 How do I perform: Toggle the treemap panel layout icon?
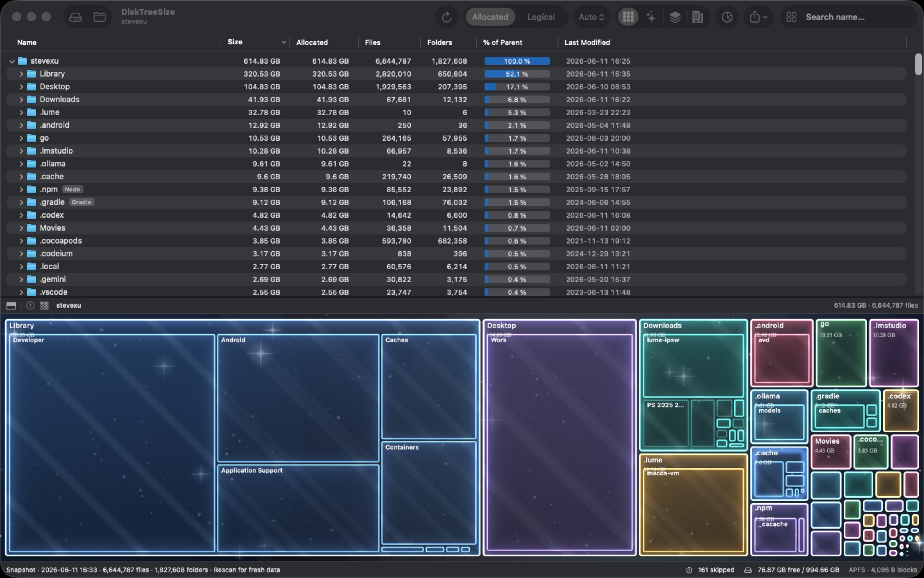point(11,305)
